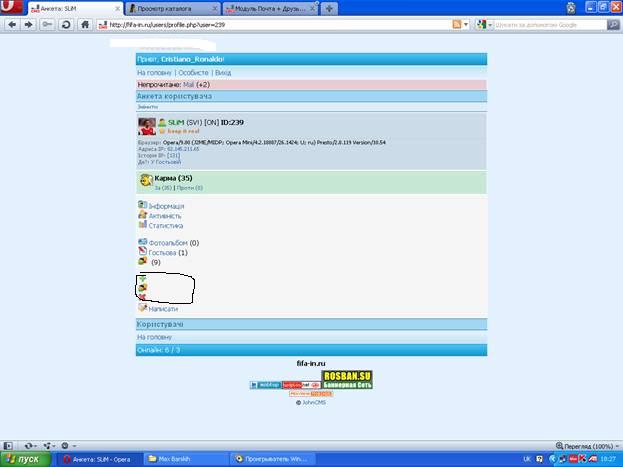Go forward with the Forward arrow
This screenshot has width=623, height=467.
(28, 25)
